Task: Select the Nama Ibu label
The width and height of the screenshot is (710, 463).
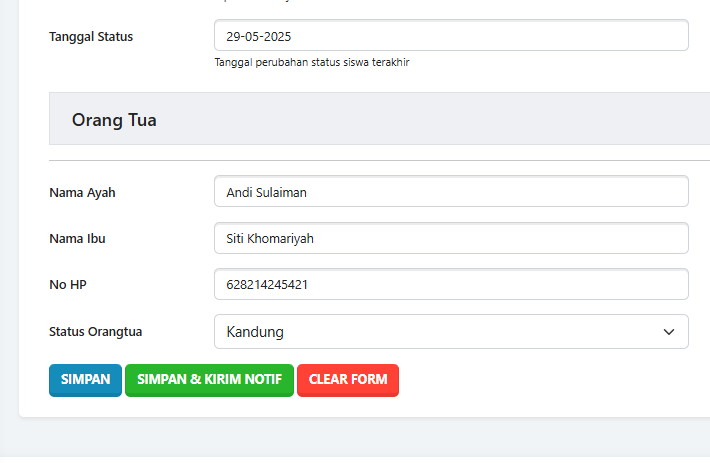Action: click(x=77, y=238)
